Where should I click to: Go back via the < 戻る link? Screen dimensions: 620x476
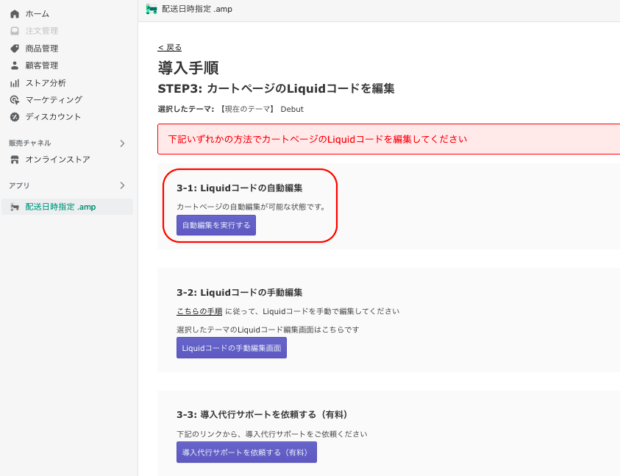point(170,47)
